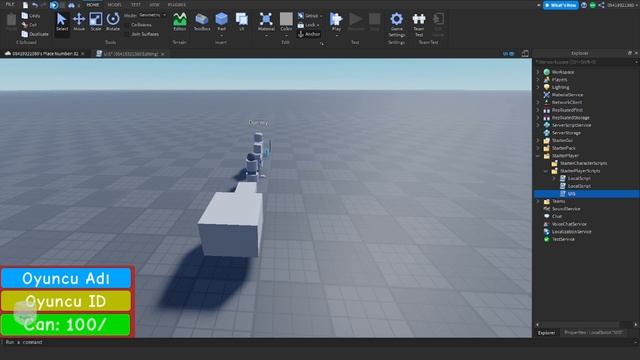Screen dimensions: 640x360
Task: Click the What's New button
Action: [560, 5]
